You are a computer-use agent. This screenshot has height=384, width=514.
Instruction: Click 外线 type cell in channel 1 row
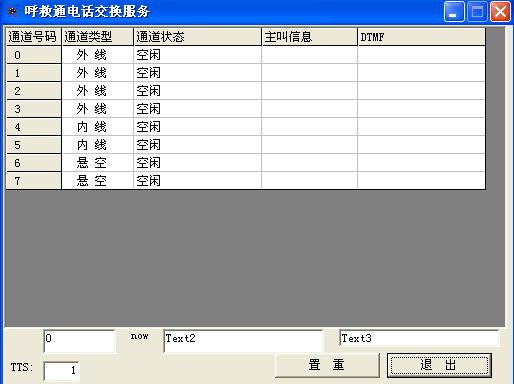tap(98, 73)
